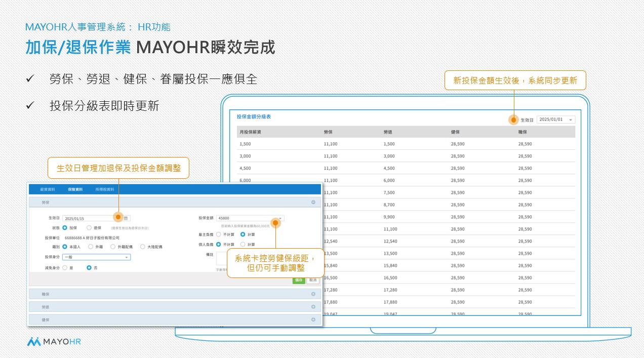The image size is (644, 358).
Task: Set 減免身分 to 否
Action: (x=89, y=267)
